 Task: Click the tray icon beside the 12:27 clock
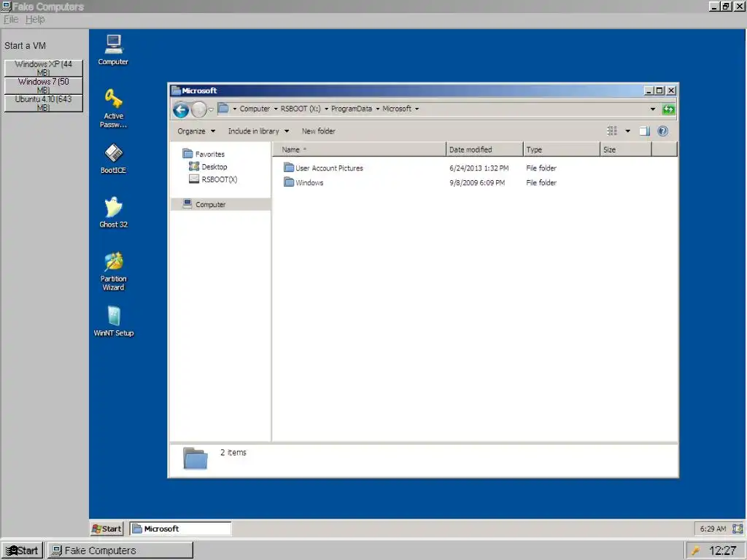[696, 551]
